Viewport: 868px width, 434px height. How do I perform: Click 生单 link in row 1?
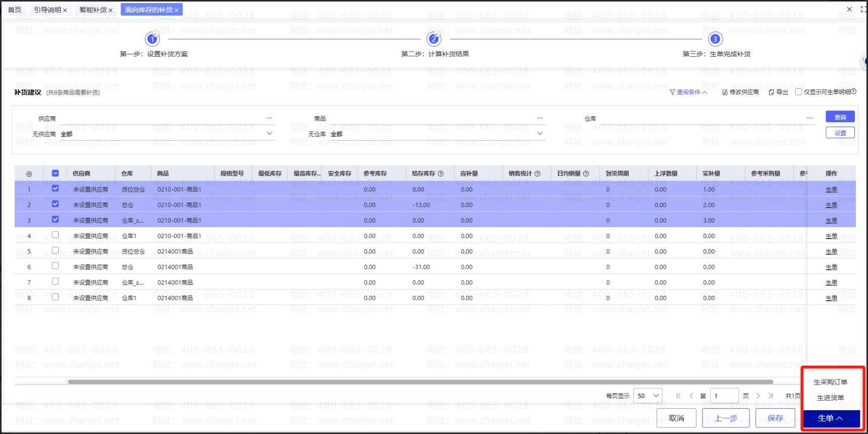(831, 189)
